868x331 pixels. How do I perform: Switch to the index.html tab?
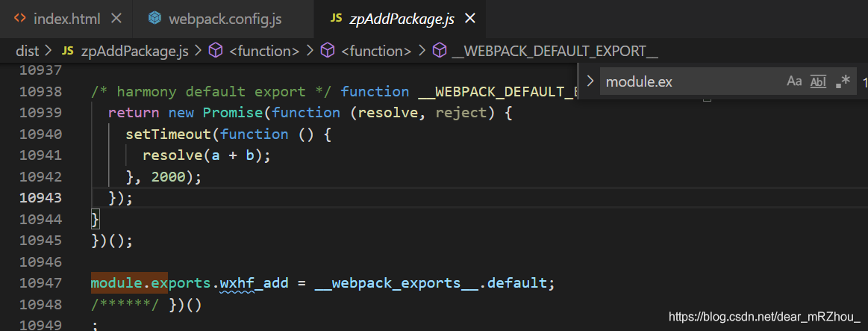(x=66, y=19)
